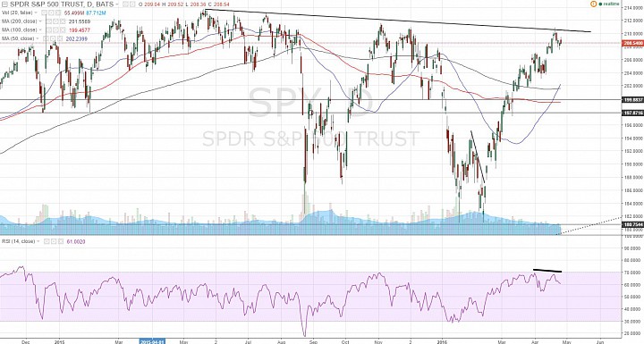Click the 2016 label on the time axis
The width and height of the screenshot is (644, 344).
coord(443,341)
